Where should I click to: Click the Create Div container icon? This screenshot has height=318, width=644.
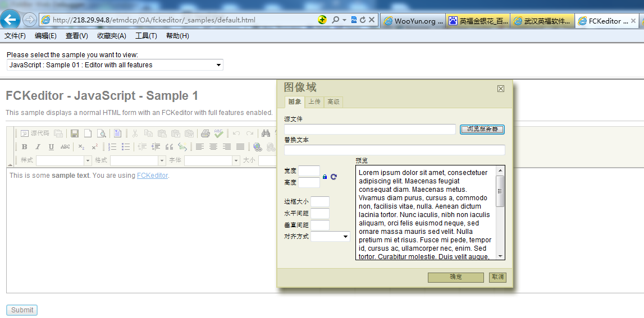[182, 146]
